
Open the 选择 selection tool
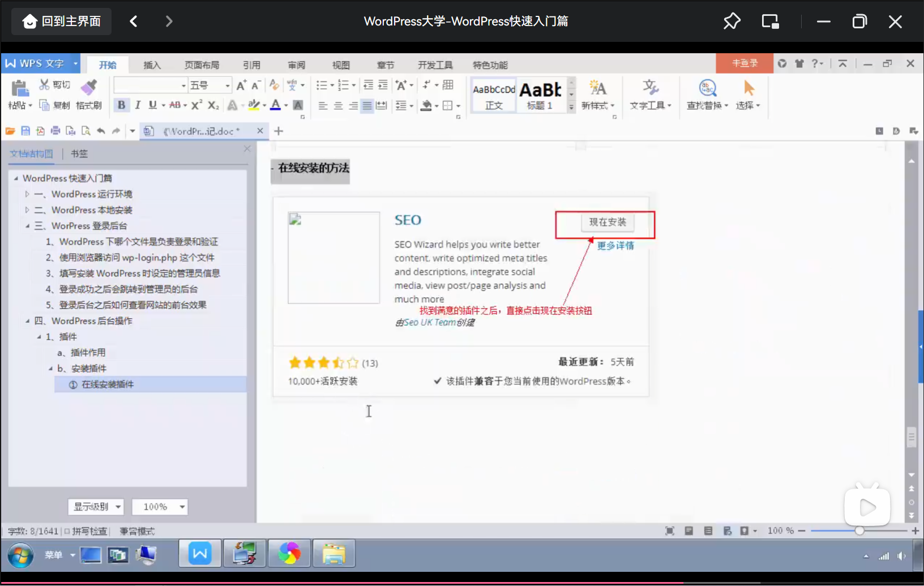click(748, 95)
